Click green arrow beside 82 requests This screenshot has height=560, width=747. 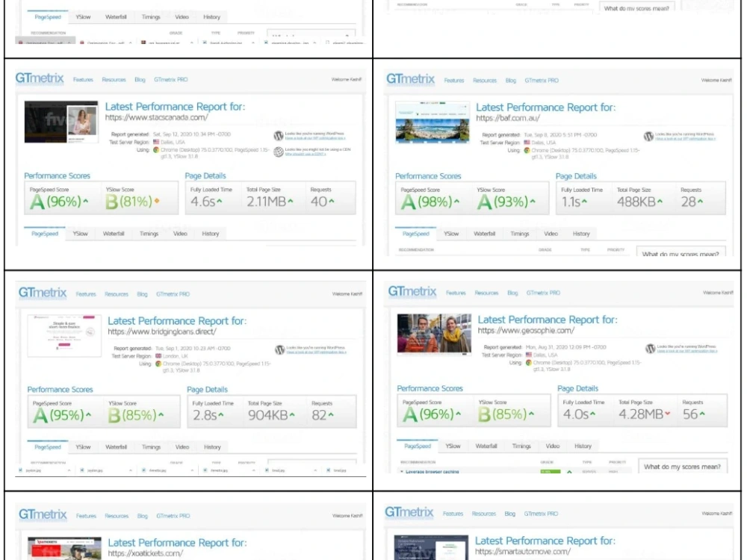[x=331, y=415]
